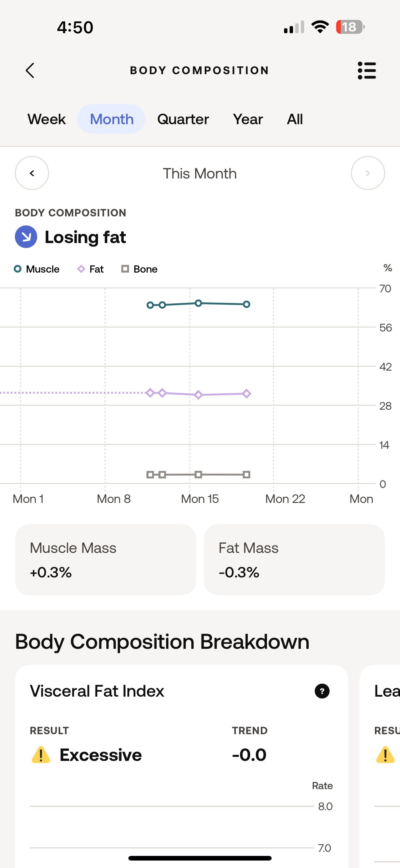Switch to the Week view tab
This screenshot has height=868, width=400.
(x=46, y=119)
